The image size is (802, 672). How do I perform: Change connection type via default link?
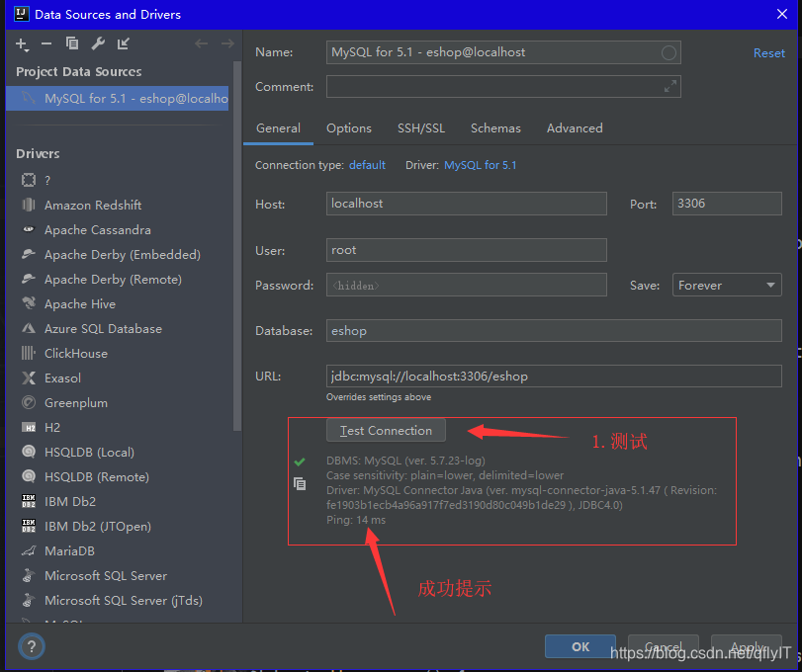click(x=367, y=165)
